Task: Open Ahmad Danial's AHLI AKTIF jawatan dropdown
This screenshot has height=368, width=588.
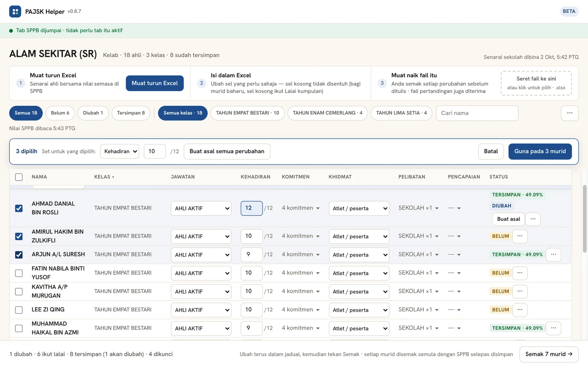Action: (201, 208)
